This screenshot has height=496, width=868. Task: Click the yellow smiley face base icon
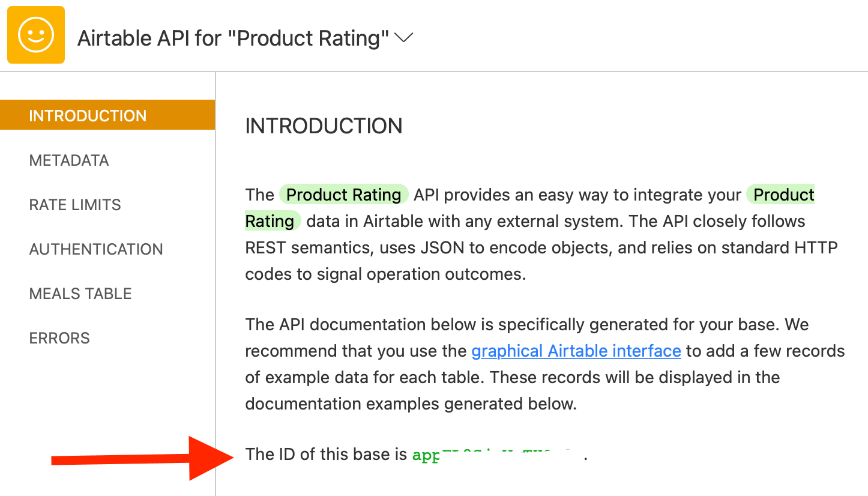(x=36, y=35)
